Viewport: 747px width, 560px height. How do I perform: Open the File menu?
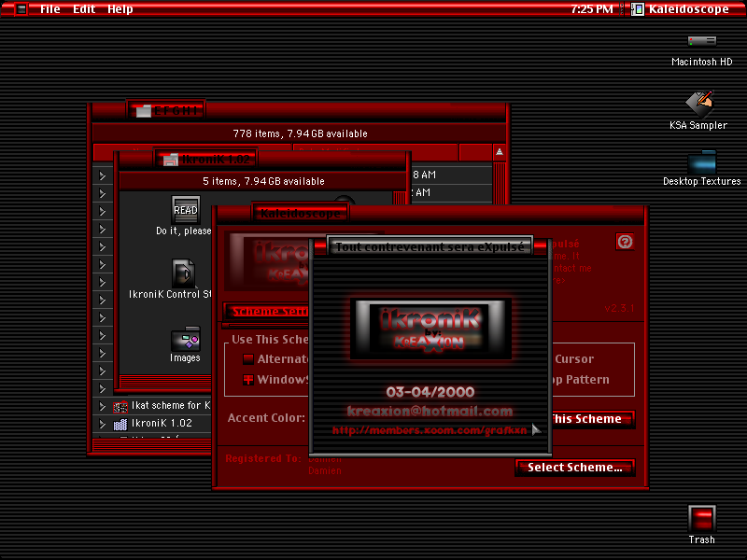(50, 9)
